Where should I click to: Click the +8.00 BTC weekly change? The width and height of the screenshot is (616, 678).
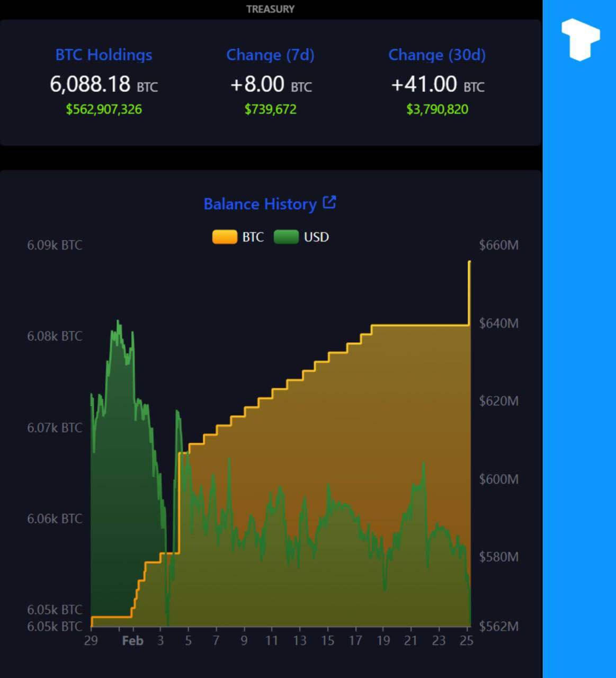[x=270, y=84]
